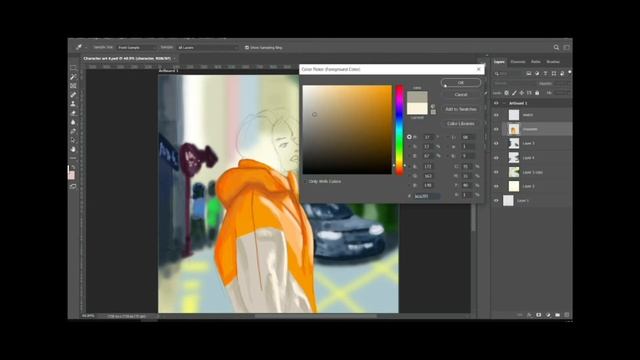Select the Hand tool
640x360 pixels.
click(73, 149)
